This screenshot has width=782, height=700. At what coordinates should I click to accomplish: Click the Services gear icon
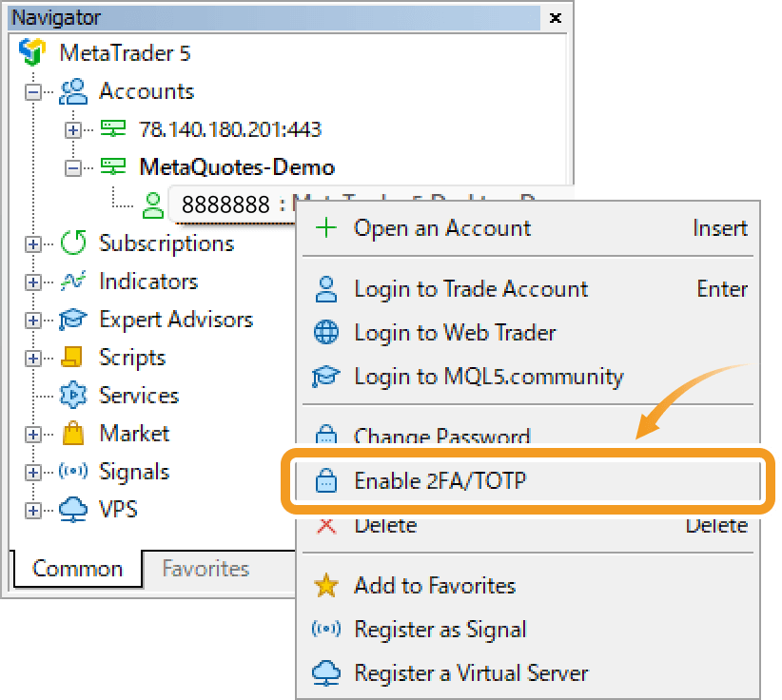pyautogui.click(x=73, y=396)
